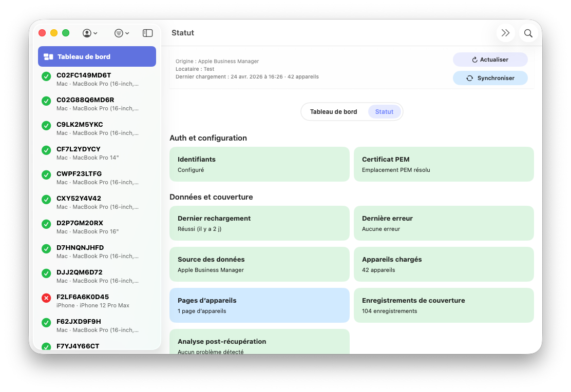Click the Appareils chargés card
The image size is (571, 392).
[x=444, y=264]
